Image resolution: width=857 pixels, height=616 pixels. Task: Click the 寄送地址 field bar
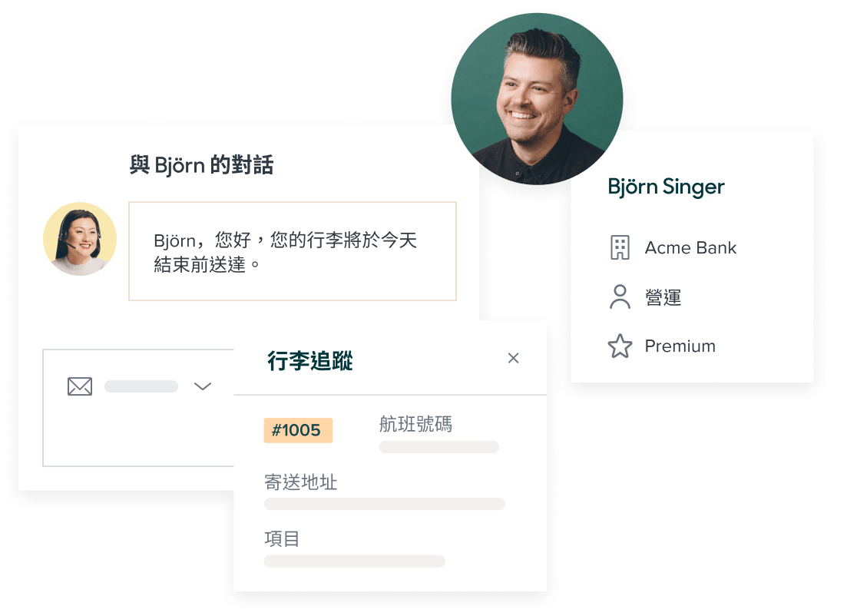pyautogui.click(x=384, y=504)
